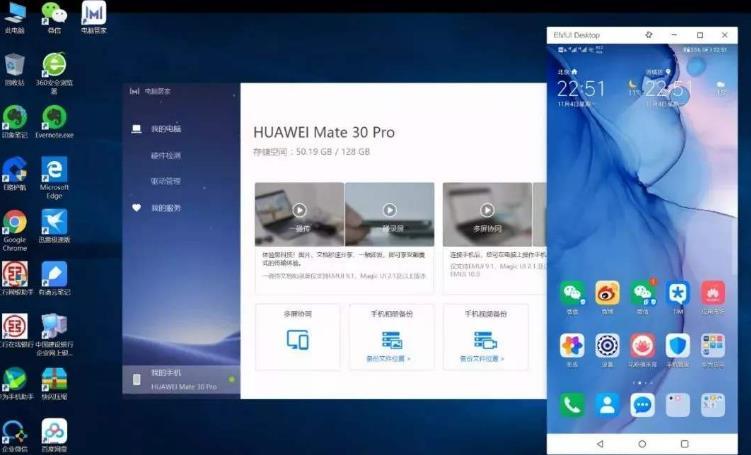Tap the phone's Back navigation button
Viewport: 751px width, 455px height.
click(600, 444)
